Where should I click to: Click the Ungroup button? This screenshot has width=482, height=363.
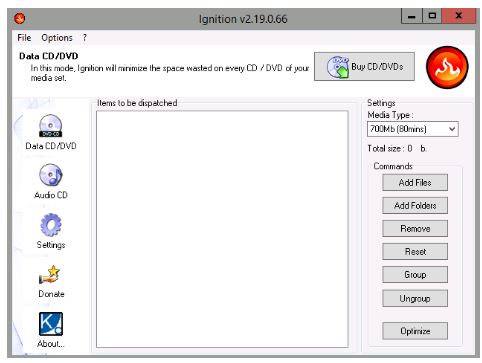[415, 298]
